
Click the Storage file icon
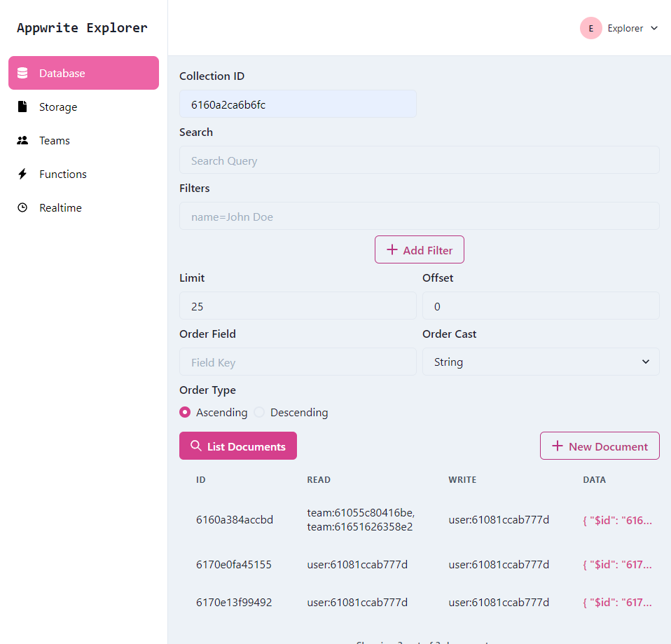[x=22, y=107]
